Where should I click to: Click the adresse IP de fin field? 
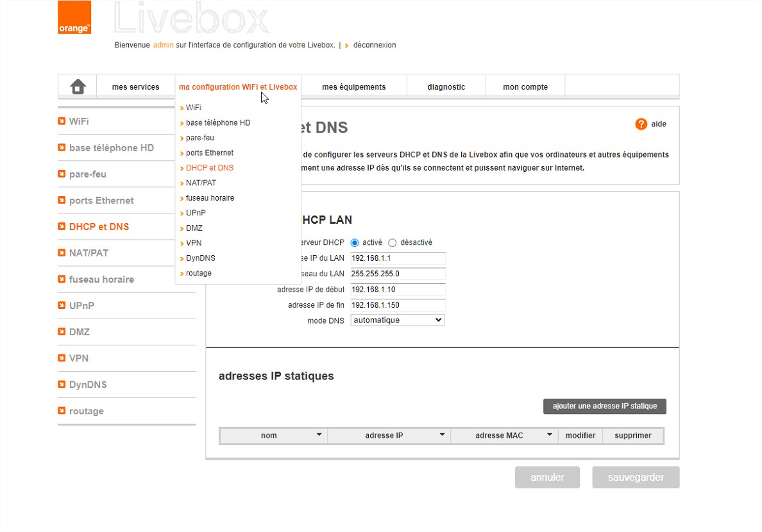point(398,304)
